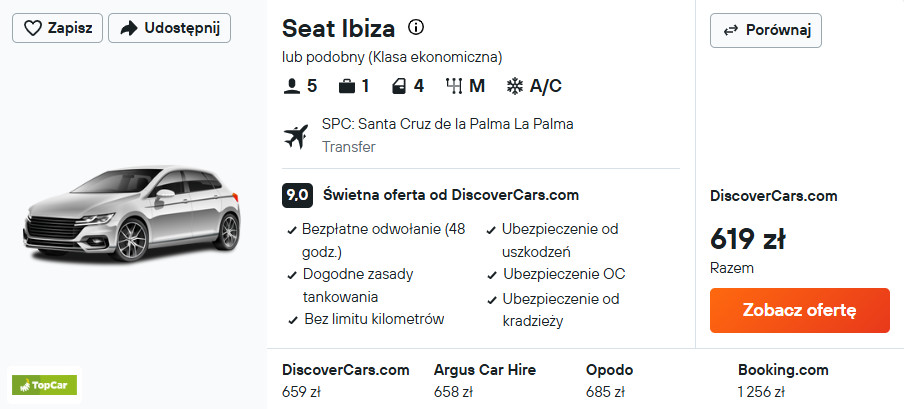Toggle Porównaj to compare this car
The width and height of the screenshot is (904, 409).
[765, 29]
